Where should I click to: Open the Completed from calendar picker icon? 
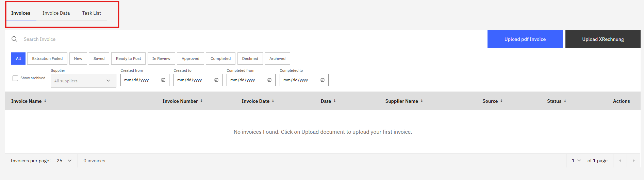(x=269, y=80)
